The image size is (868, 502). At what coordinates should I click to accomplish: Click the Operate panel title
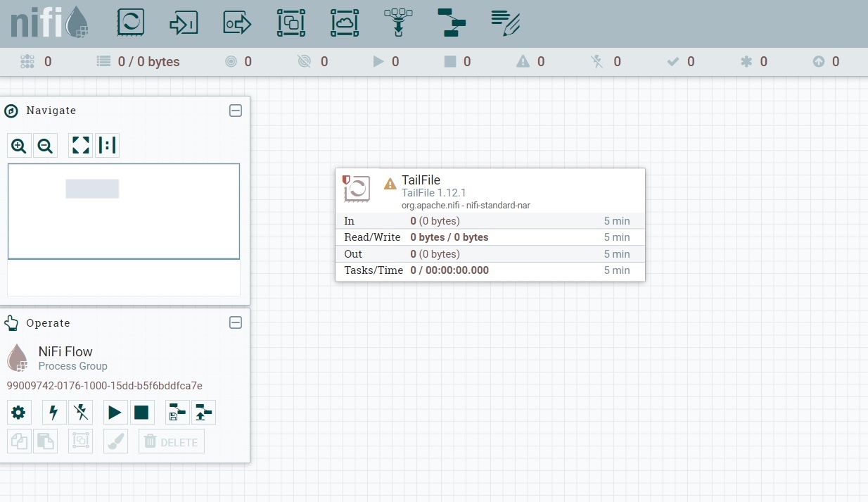tap(48, 323)
